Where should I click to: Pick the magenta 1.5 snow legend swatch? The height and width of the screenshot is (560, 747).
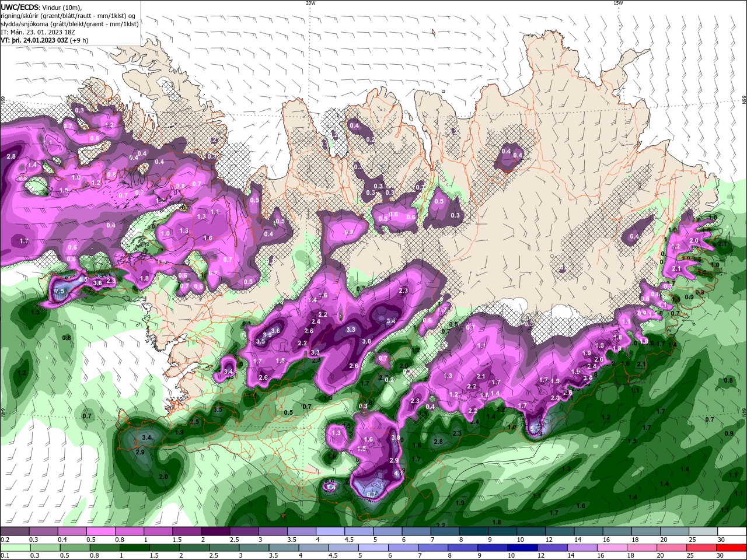coord(187,531)
